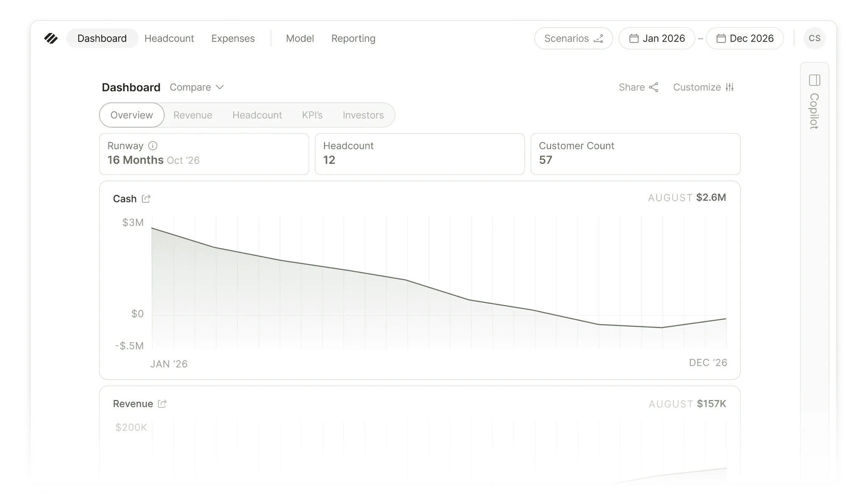Click the vertical Copilot label
Viewport: 867px width, 504px height.
click(x=814, y=111)
